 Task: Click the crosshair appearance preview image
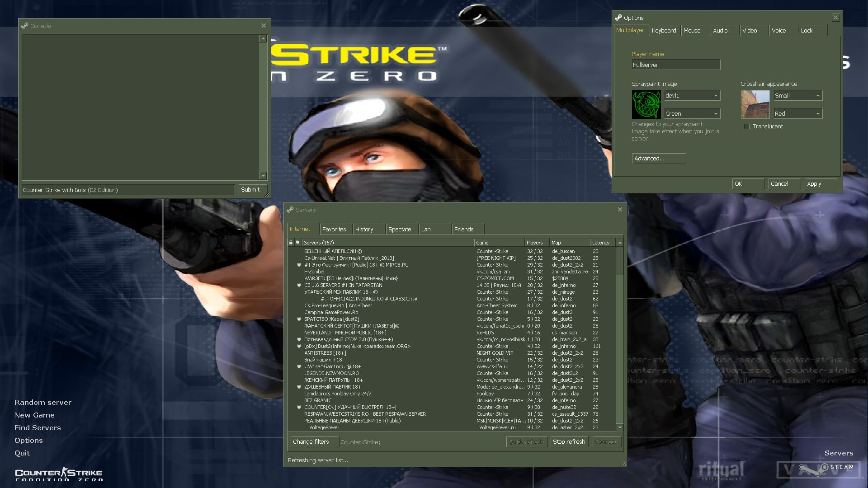click(x=755, y=104)
